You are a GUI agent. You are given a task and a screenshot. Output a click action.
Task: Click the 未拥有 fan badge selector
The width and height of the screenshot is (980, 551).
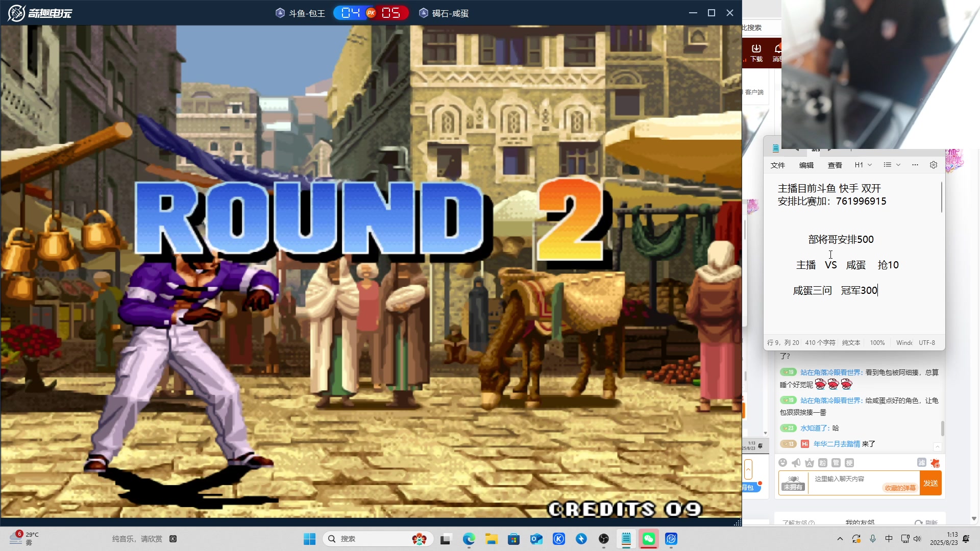[793, 483]
